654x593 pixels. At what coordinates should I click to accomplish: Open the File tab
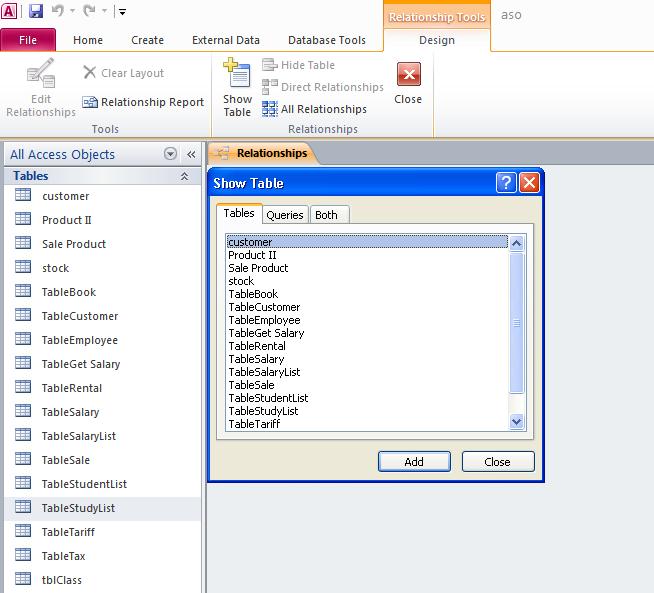[x=28, y=40]
